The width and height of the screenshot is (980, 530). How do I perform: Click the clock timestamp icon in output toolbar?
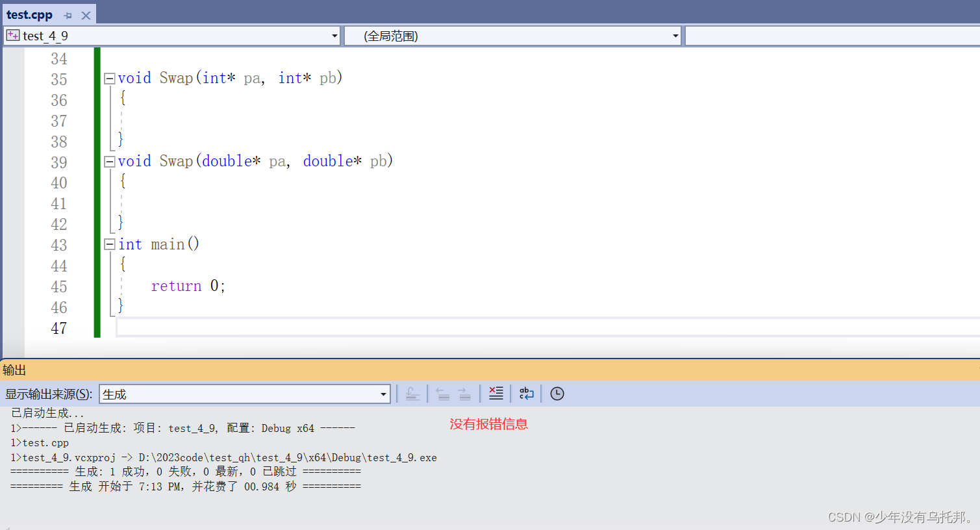pos(557,393)
